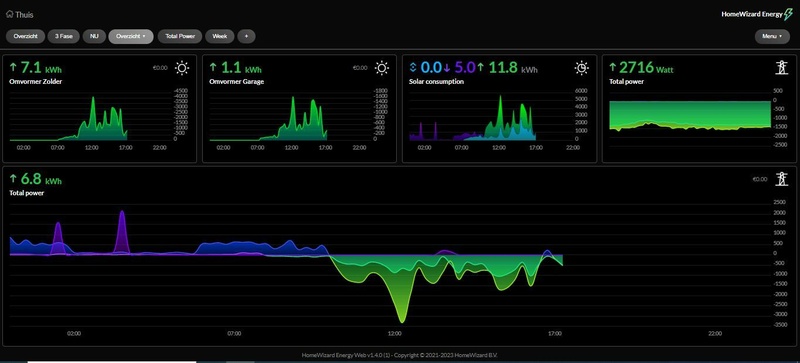Click the green up arrow beside 6.8 kWh
The height and width of the screenshot is (363, 800).
coord(13,179)
